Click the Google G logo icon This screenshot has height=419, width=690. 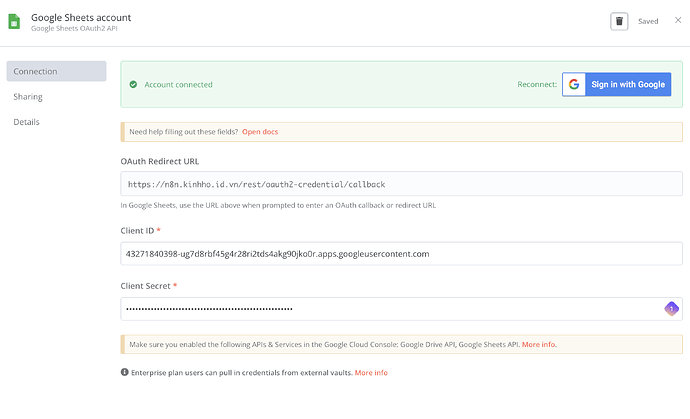574,84
